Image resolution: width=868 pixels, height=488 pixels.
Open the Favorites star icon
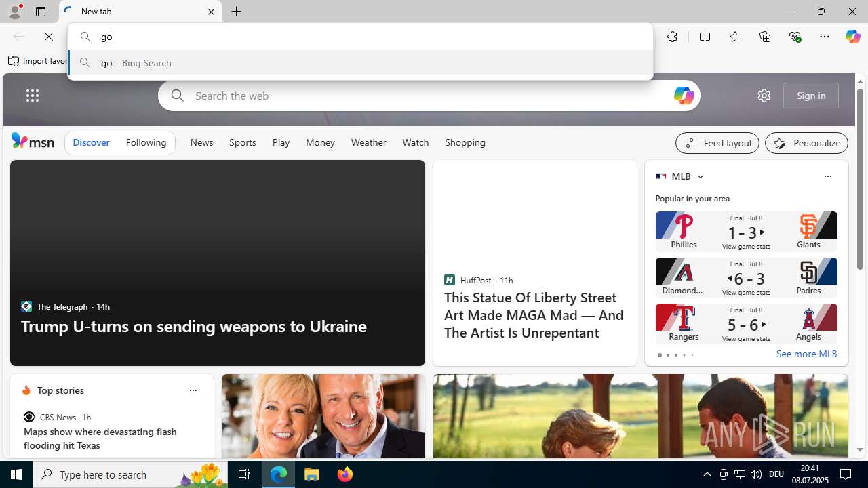[734, 37]
